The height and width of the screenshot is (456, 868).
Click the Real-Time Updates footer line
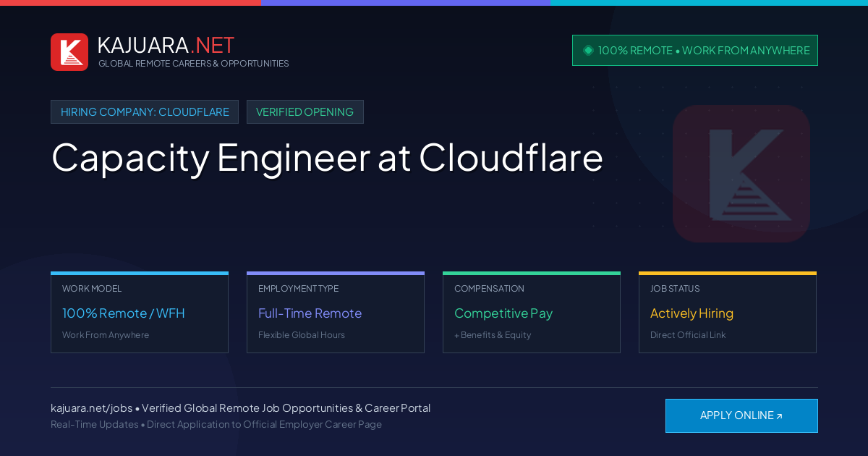pyautogui.click(x=216, y=424)
